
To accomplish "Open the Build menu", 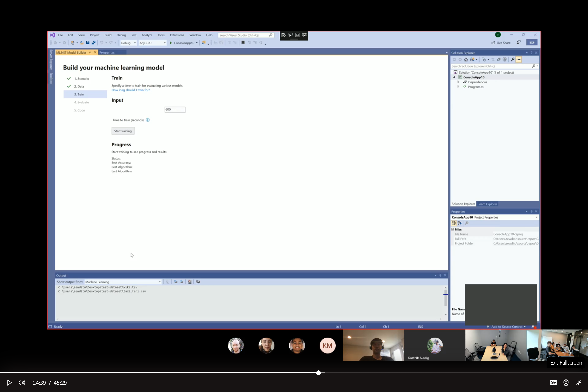I will tap(108, 35).
